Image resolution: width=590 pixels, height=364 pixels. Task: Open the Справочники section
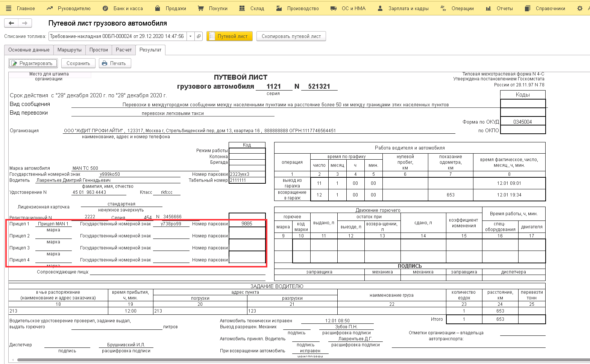coord(545,8)
